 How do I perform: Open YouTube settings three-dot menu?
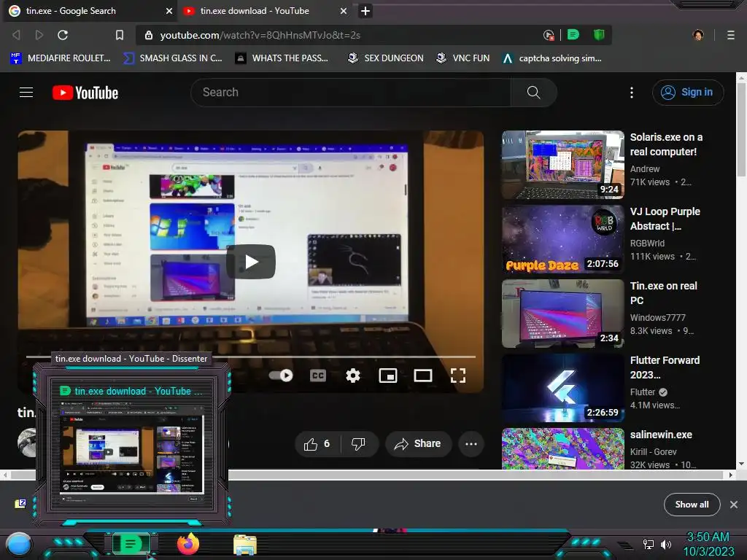pyautogui.click(x=632, y=93)
